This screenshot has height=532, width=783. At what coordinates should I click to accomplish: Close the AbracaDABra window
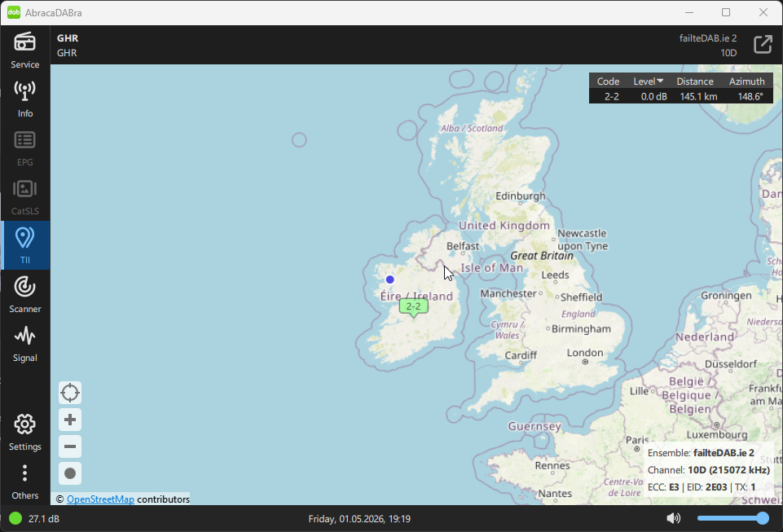[x=763, y=12]
